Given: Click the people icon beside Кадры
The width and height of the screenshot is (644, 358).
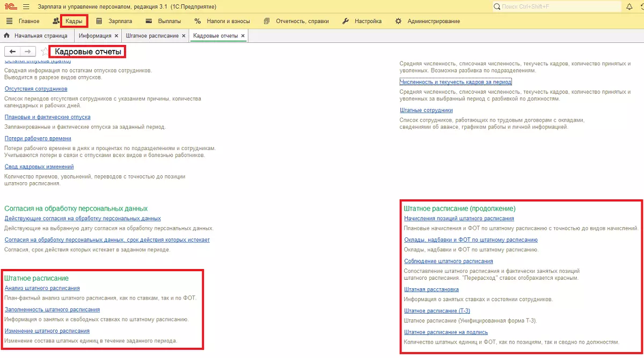Looking at the screenshot, I should tap(56, 21).
